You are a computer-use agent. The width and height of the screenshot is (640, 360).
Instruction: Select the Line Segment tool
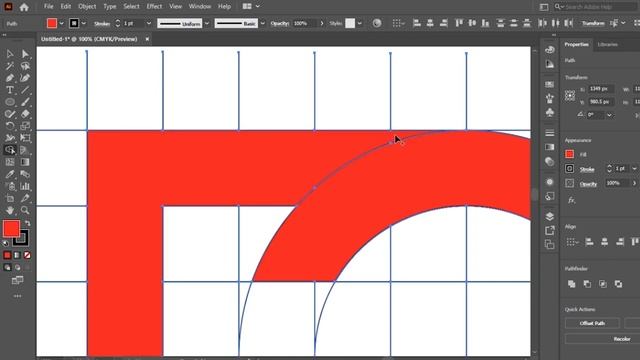(25, 90)
